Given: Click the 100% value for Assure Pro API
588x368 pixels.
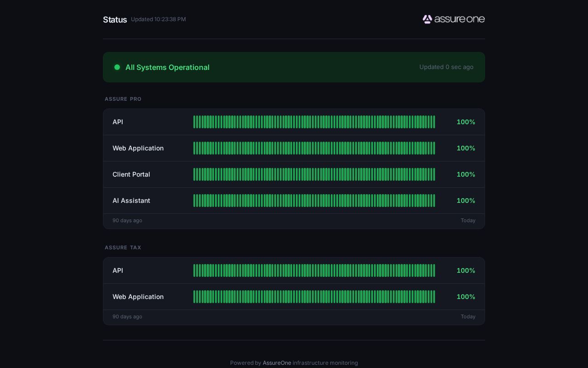Looking at the screenshot, I should 466,122.
